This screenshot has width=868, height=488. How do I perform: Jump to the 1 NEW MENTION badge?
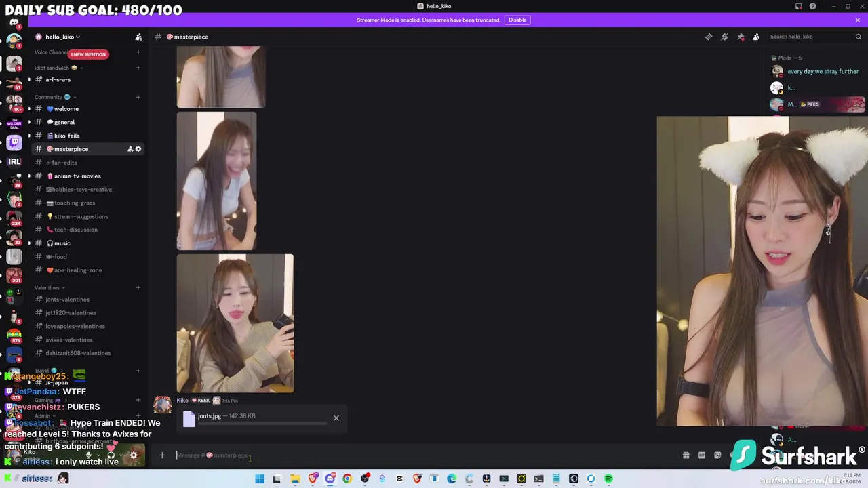88,54
